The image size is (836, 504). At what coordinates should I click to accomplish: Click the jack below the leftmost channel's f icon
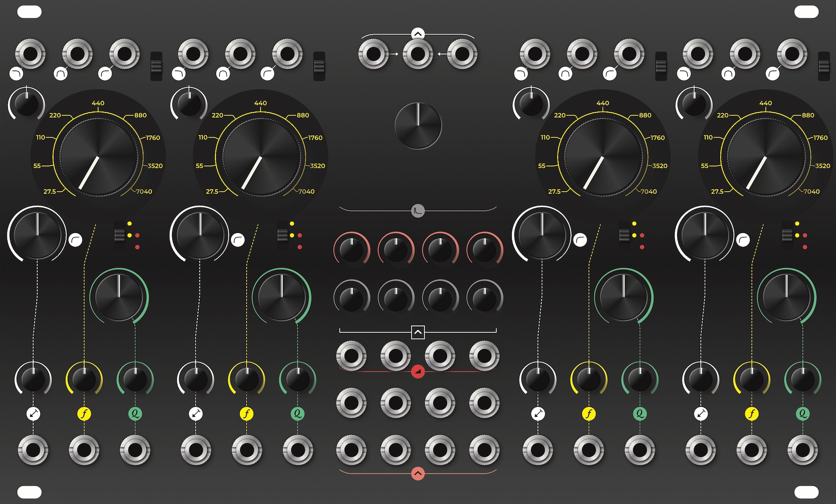point(84,450)
